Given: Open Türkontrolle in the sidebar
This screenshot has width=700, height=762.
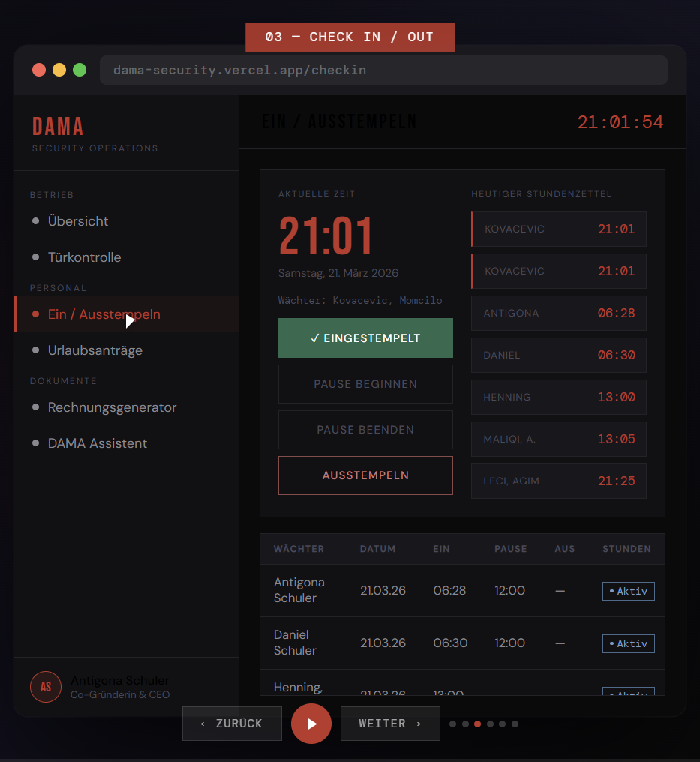Looking at the screenshot, I should pos(126,257).
